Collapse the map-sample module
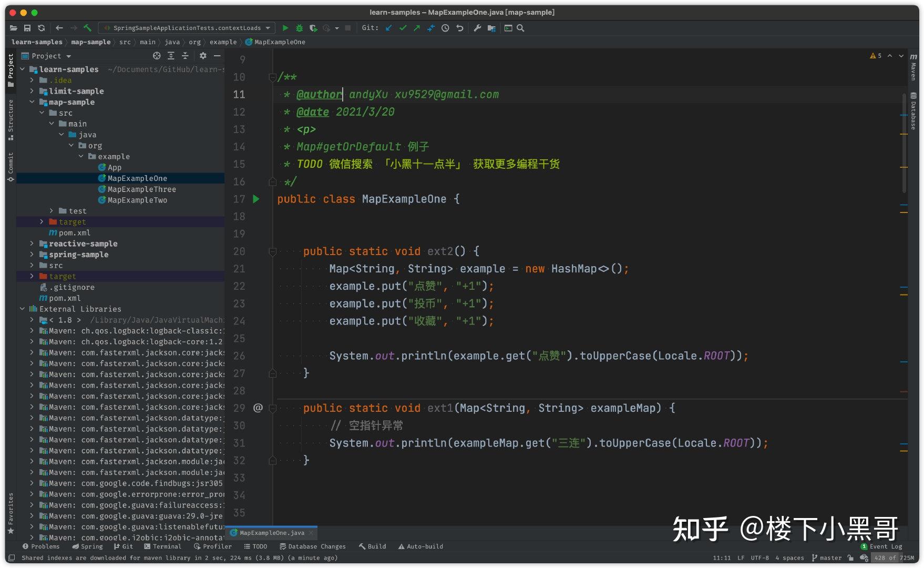Viewport: 924px width, 568px height. 32,102
